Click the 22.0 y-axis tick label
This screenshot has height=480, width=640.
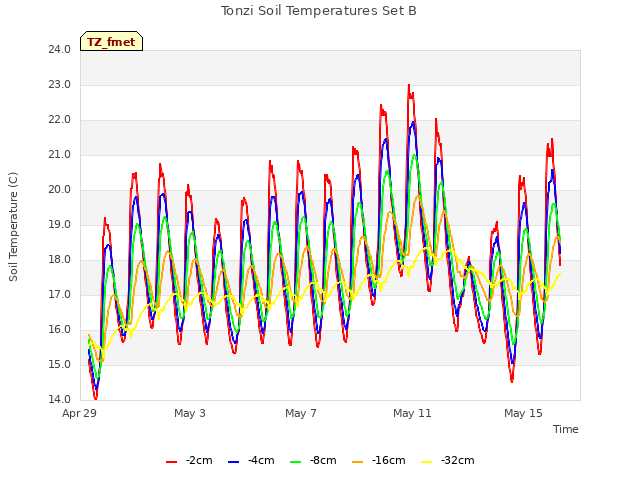(x=60, y=120)
